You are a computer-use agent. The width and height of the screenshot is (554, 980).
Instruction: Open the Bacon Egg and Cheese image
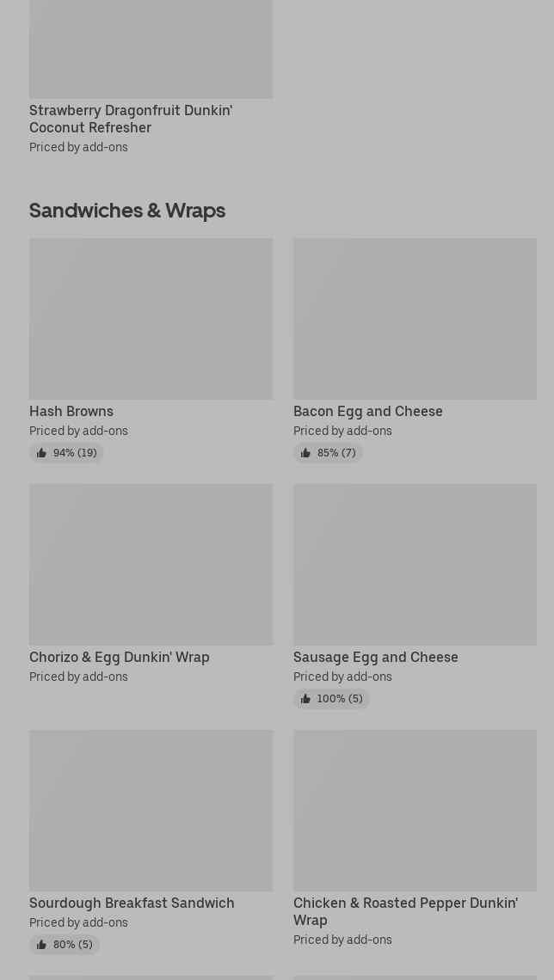(x=415, y=319)
